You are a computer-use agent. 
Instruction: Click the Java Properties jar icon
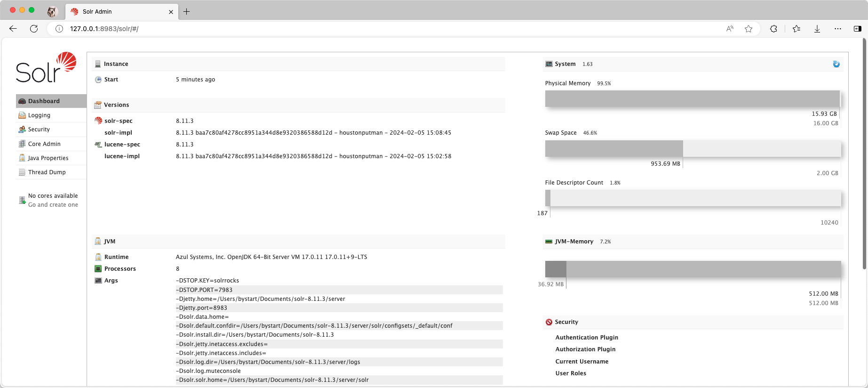tap(22, 158)
